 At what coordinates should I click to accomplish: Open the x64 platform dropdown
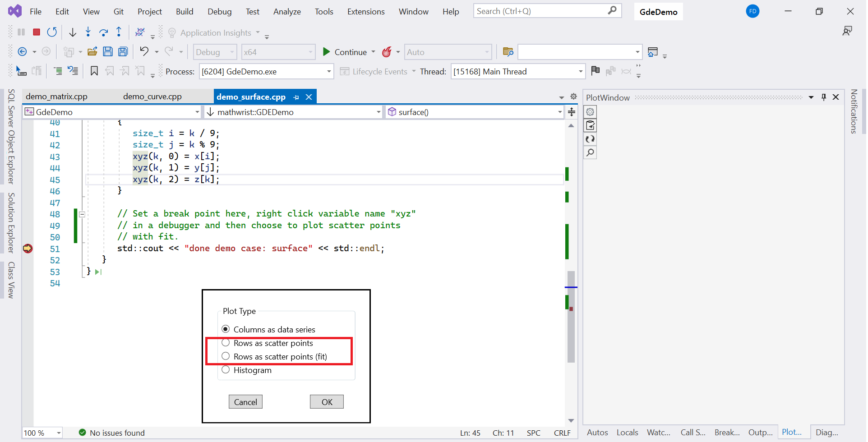coord(278,52)
